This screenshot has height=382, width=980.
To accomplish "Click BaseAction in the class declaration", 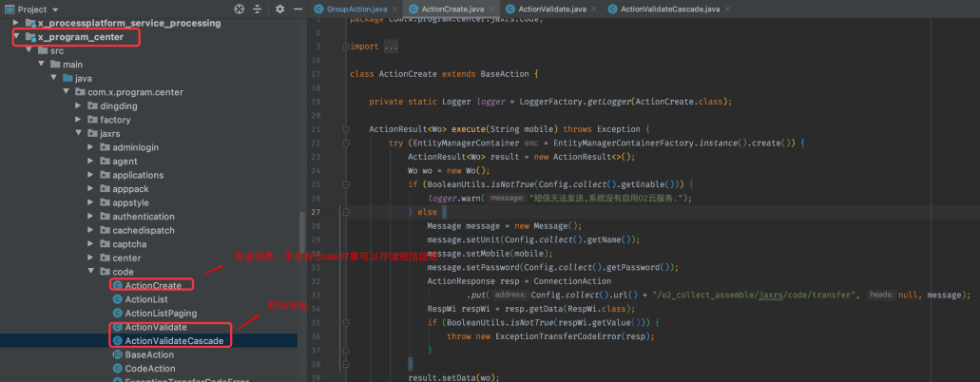I will click(505, 74).
